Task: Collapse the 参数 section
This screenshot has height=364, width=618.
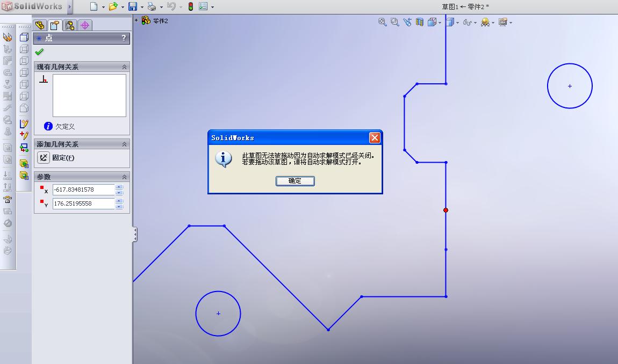Action: coord(124,177)
